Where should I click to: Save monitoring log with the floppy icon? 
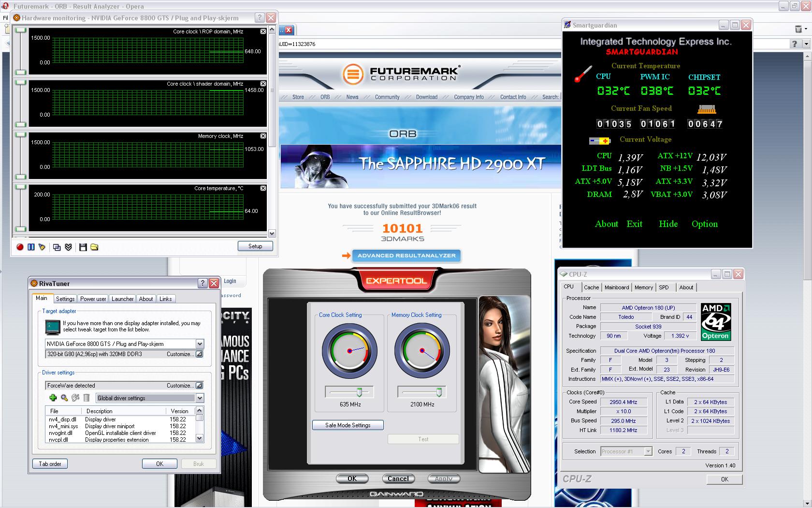(x=83, y=247)
